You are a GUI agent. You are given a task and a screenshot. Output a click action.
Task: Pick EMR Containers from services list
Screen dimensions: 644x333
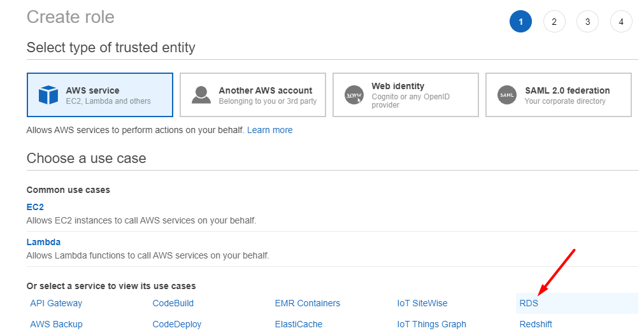(308, 303)
